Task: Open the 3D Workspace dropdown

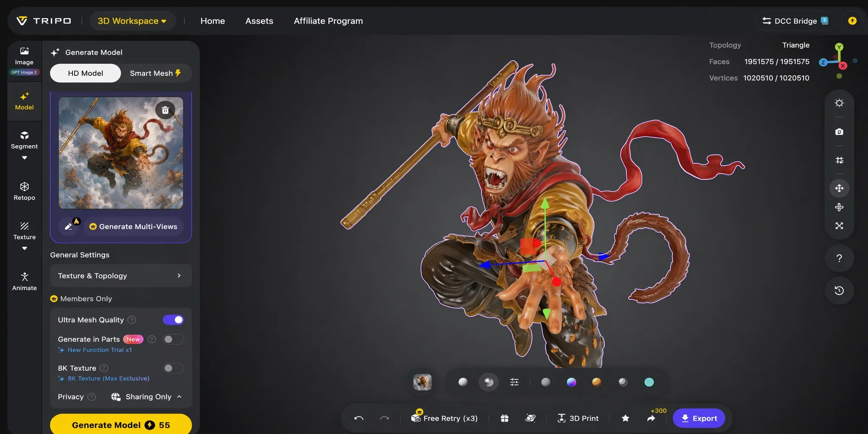Action: 132,21
